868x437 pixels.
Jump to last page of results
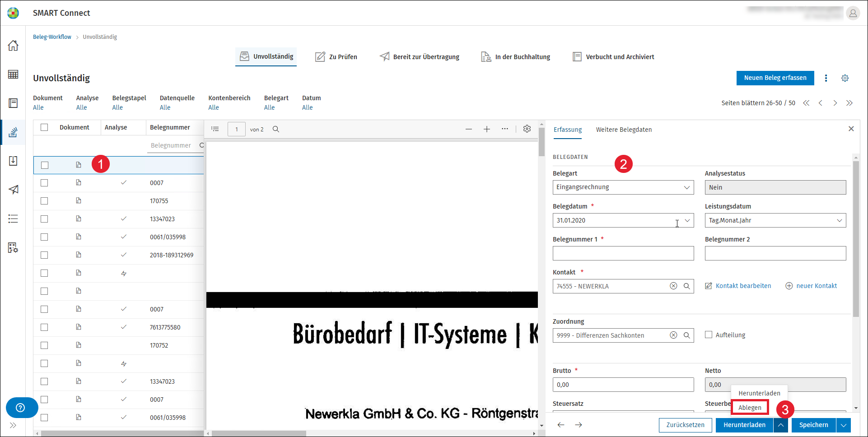(849, 103)
